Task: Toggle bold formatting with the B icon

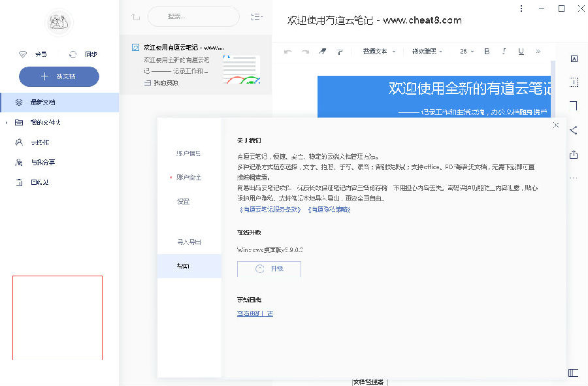Action: click(x=487, y=52)
